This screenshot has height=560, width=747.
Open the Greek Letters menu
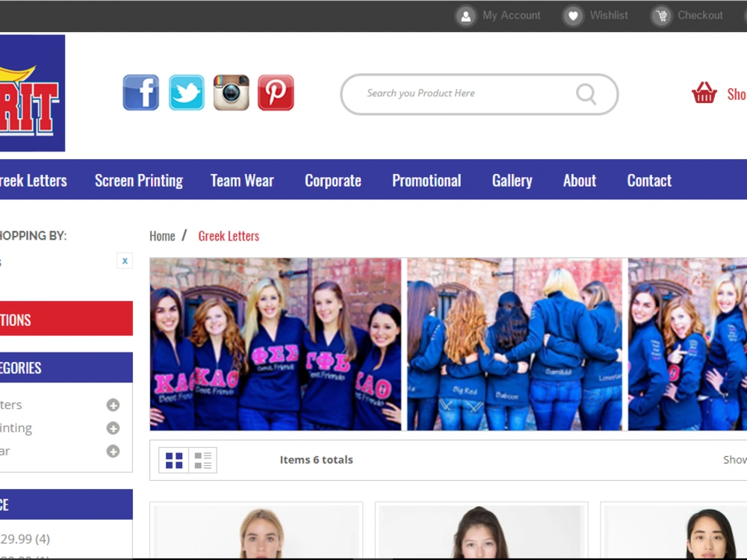[33, 181]
